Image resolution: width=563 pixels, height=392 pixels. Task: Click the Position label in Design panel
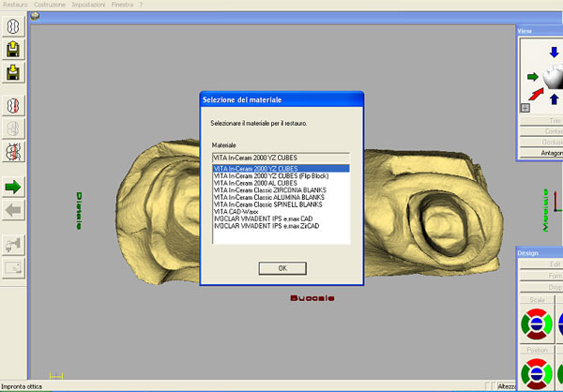pyautogui.click(x=537, y=350)
